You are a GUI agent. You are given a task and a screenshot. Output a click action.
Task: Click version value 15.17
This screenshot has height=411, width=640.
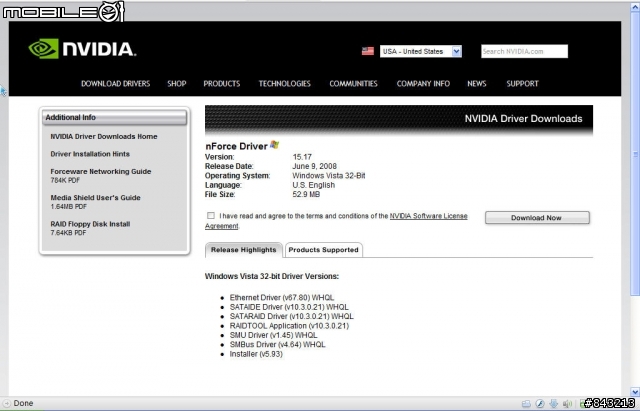(x=302, y=157)
